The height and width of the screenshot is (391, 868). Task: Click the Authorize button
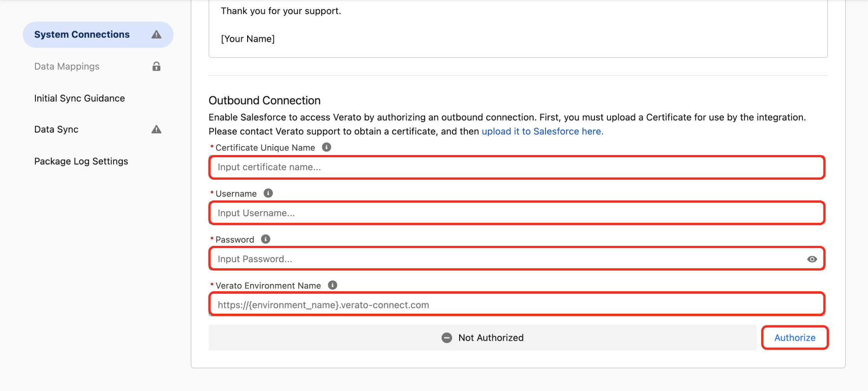point(795,338)
